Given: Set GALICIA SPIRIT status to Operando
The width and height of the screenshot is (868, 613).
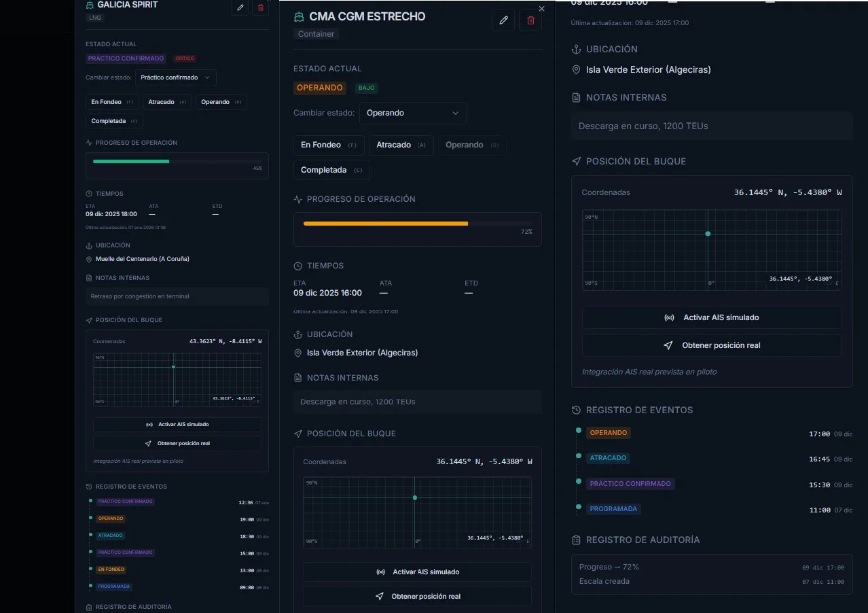Looking at the screenshot, I should [221, 102].
